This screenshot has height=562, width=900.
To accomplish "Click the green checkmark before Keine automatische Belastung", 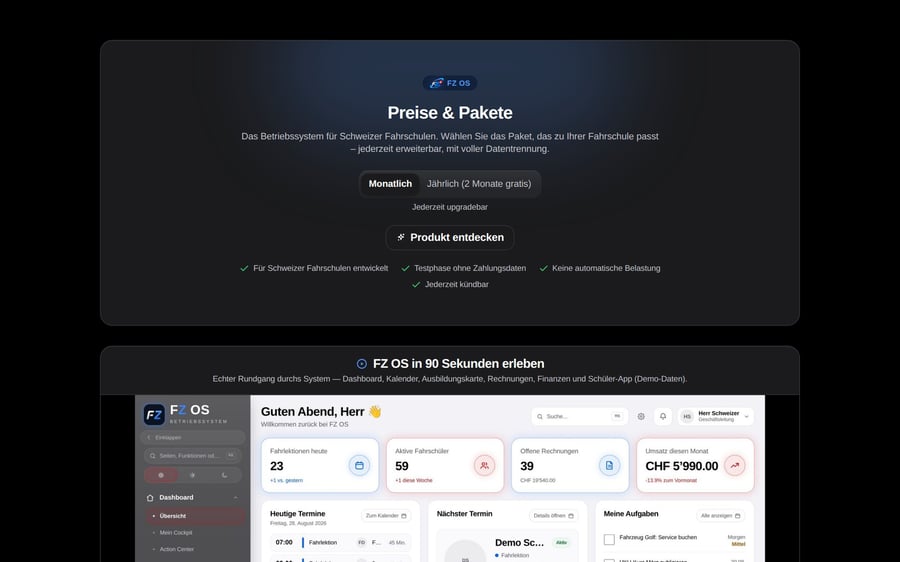I will click(x=543, y=268).
